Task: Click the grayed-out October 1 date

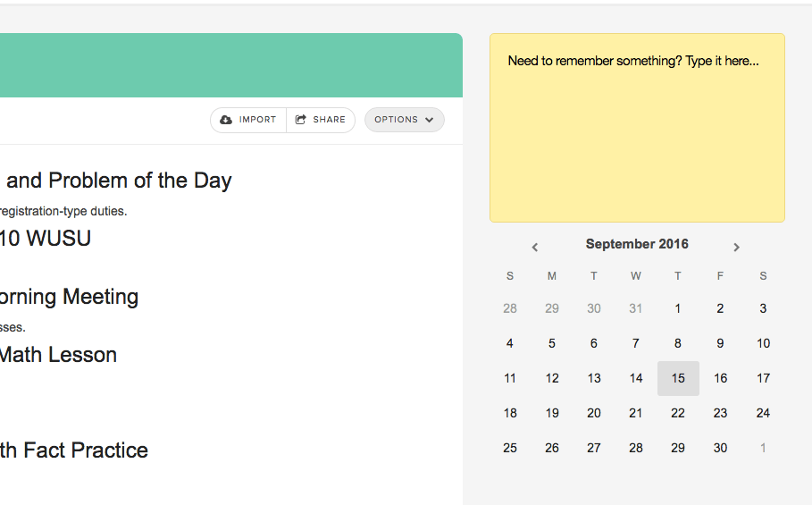Action: point(763,448)
